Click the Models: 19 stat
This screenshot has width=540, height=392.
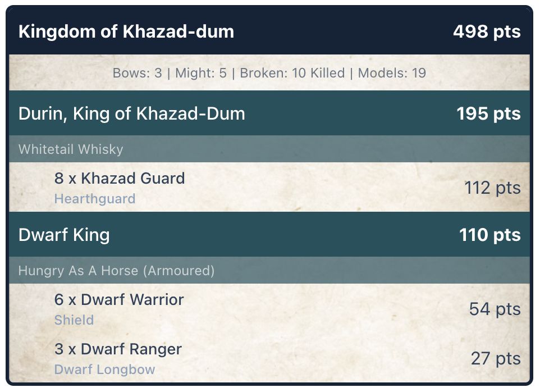tap(392, 73)
